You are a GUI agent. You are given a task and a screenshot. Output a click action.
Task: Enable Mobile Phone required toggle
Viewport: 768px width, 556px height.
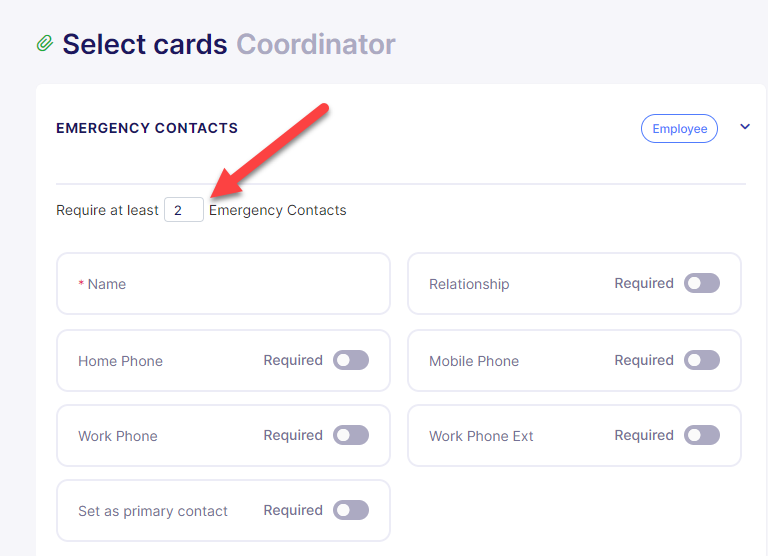tap(701, 360)
